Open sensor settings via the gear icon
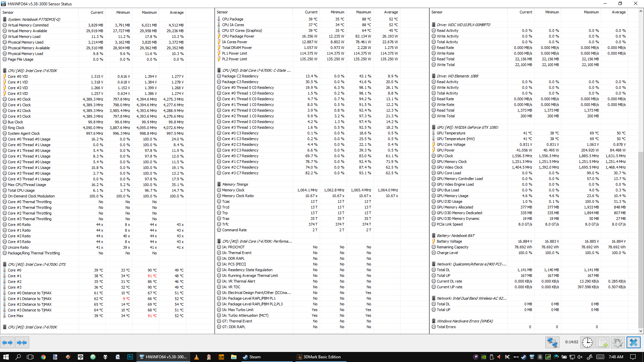Screen dimensions: 644x362 pyautogui.click(x=618, y=343)
